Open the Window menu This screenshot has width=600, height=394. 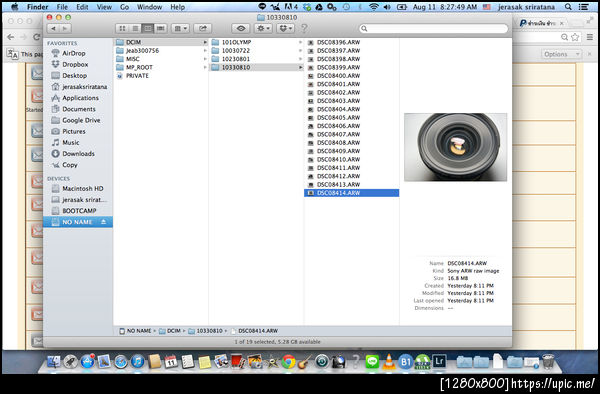click(x=149, y=7)
